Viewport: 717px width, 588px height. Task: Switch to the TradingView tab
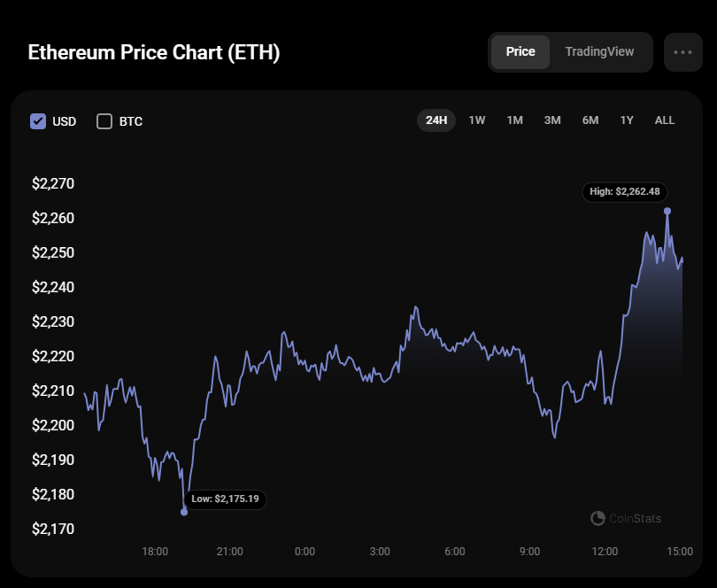click(x=599, y=52)
